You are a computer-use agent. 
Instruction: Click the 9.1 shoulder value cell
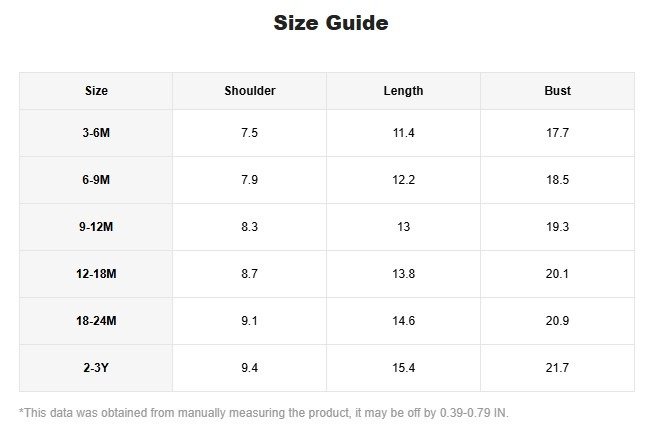tap(250, 321)
